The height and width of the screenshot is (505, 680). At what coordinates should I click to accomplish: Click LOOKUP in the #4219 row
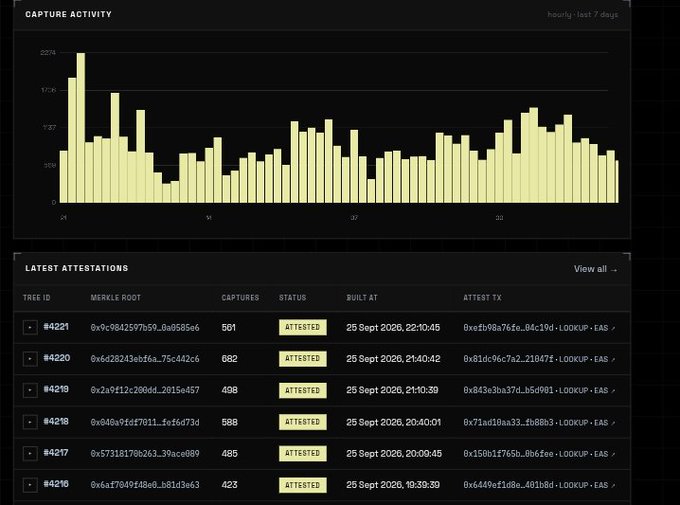click(x=573, y=390)
